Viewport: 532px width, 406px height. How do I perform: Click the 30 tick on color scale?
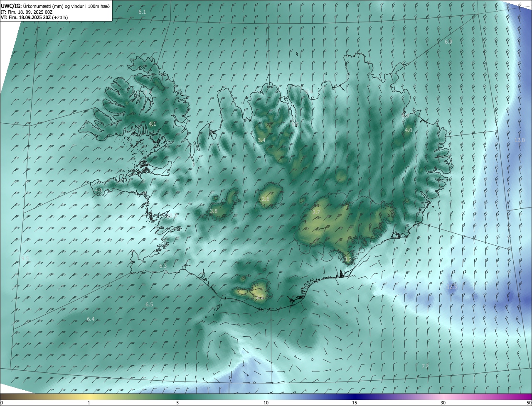tap(443, 403)
